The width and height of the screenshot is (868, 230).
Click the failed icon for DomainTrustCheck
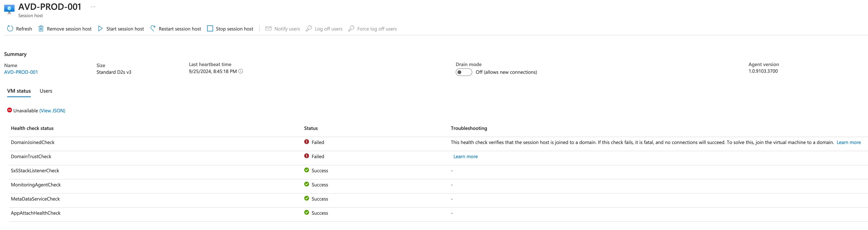[307, 156]
